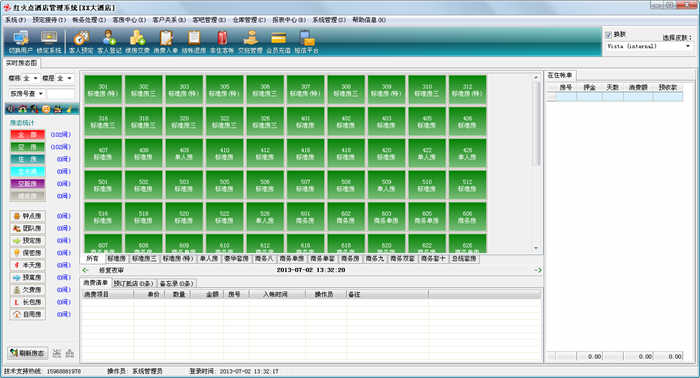The height and width of the screenshot is (378, 700).
Task: Click the 刷新房态 refresh room status button
Action: 28,353
